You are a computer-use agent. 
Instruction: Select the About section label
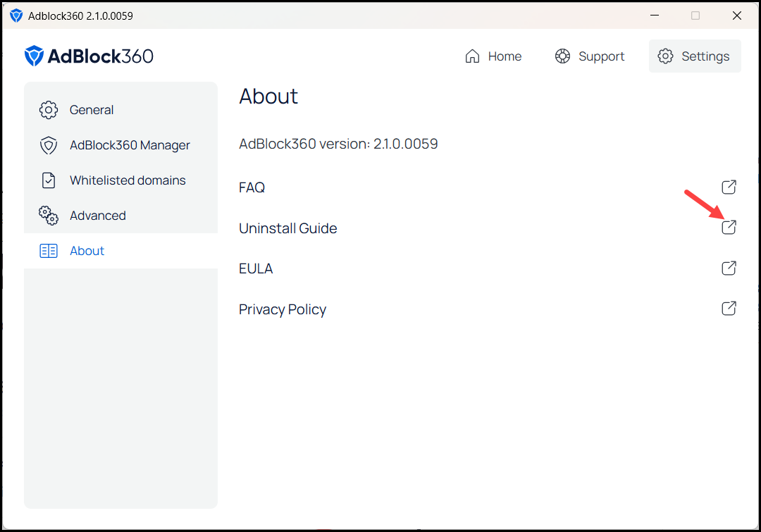(87, 251)
